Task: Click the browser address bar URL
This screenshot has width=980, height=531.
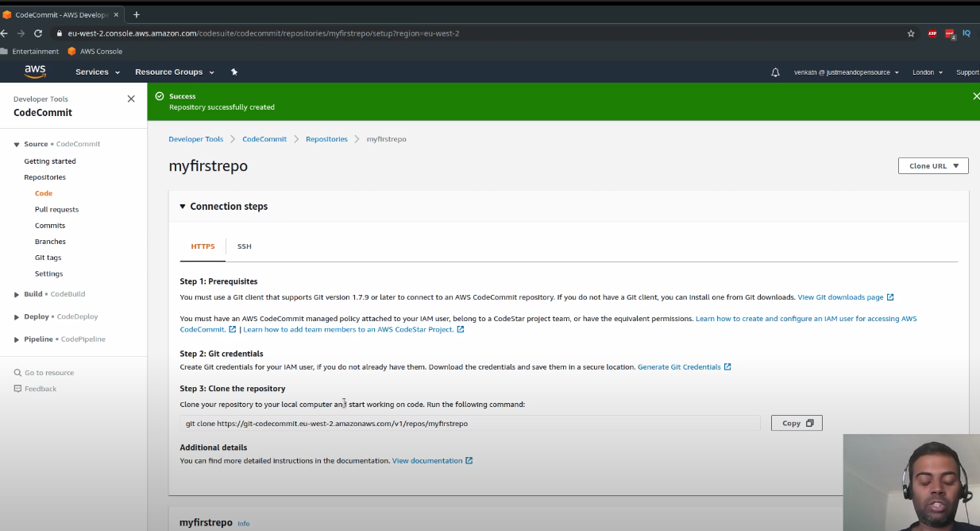Action: coord(264,33)
